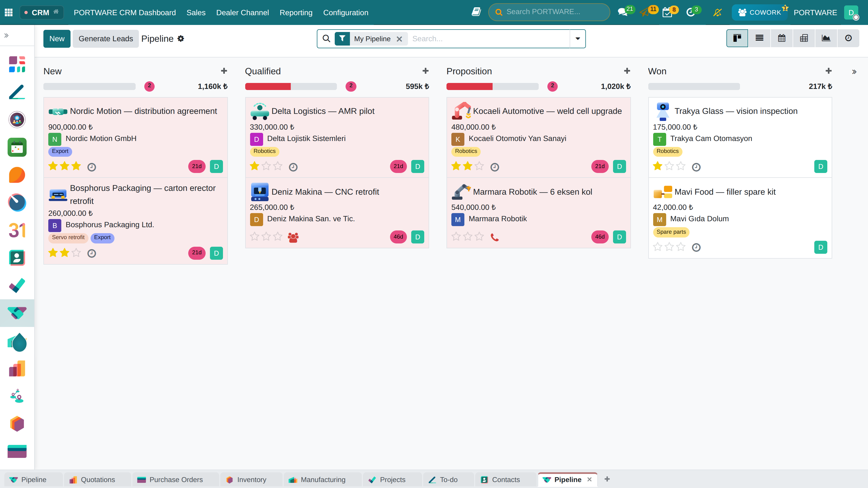The width and height of the screenshot is (868, 488).
Task: Open the knowledge book icon in top bar
Action: pos(476,12)
